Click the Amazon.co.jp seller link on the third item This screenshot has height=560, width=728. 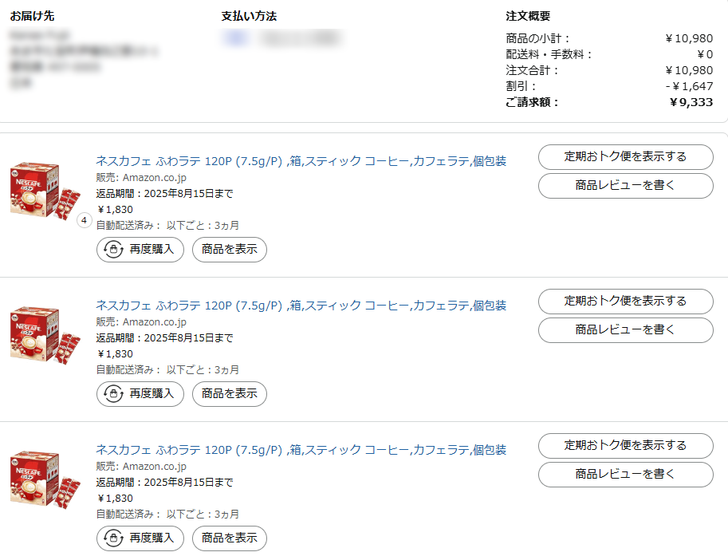(x=156, y=466)
